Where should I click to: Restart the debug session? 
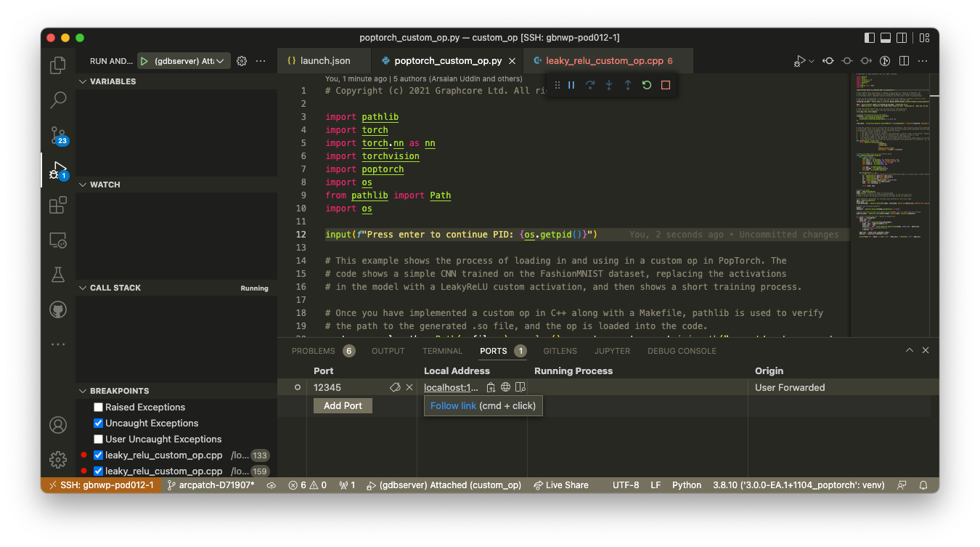coord(646,85)
